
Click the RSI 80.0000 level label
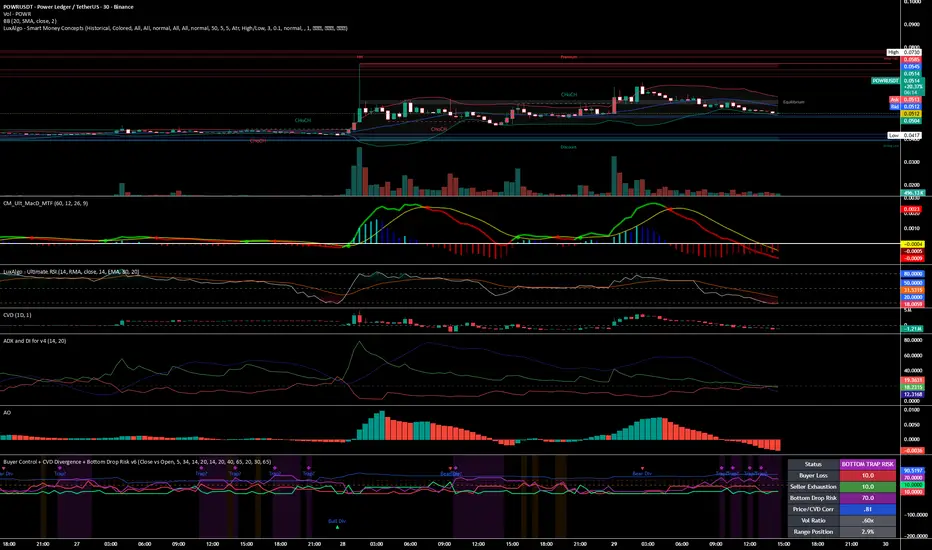click(912, 275)
